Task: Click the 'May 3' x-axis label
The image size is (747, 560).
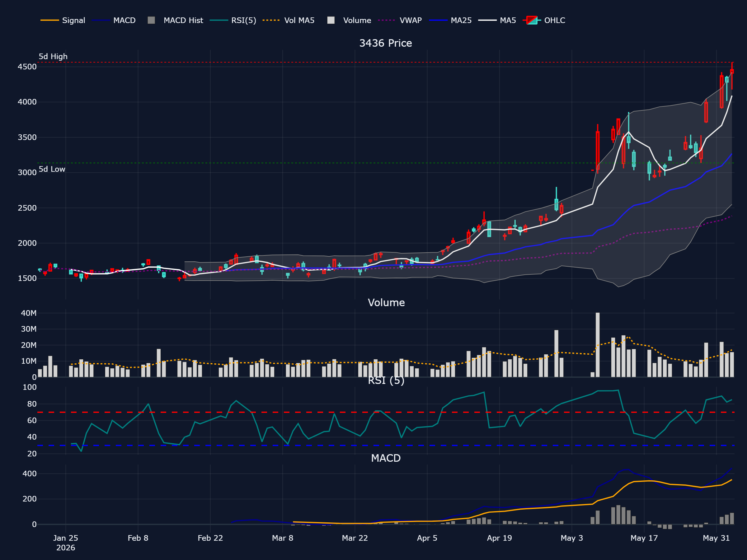Action: (x=572, y=538)
